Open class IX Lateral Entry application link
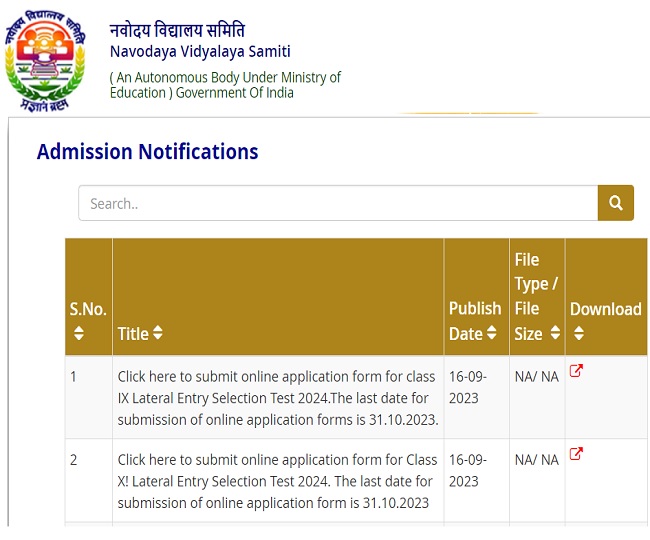The width and height of the screenshot is (650, 540). click(277, 398)
